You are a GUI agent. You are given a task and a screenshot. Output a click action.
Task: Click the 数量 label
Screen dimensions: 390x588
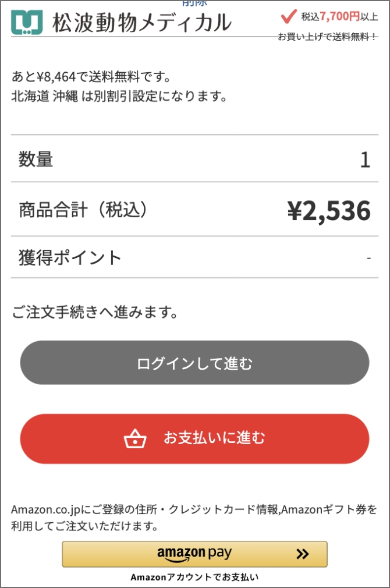[36, 159]
